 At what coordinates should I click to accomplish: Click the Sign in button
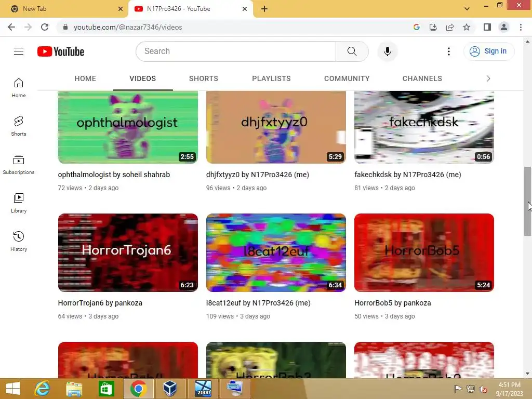pos(488,51)
